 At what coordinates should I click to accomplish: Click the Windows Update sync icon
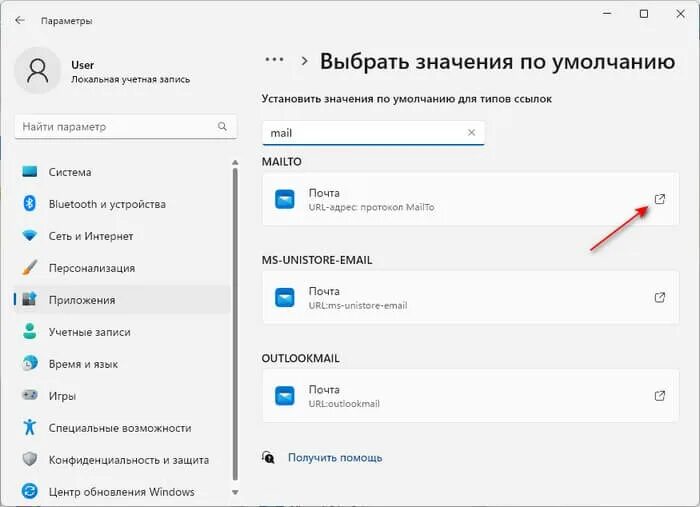[x=30, y=491]
